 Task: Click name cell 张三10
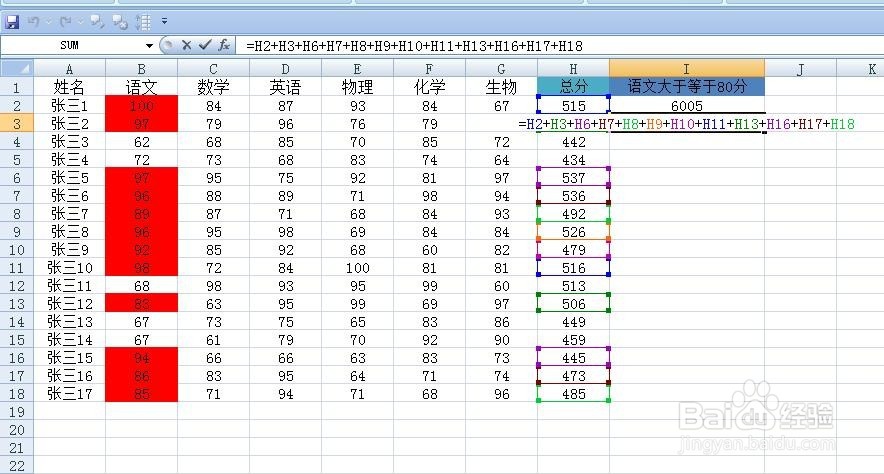point(69,268)
